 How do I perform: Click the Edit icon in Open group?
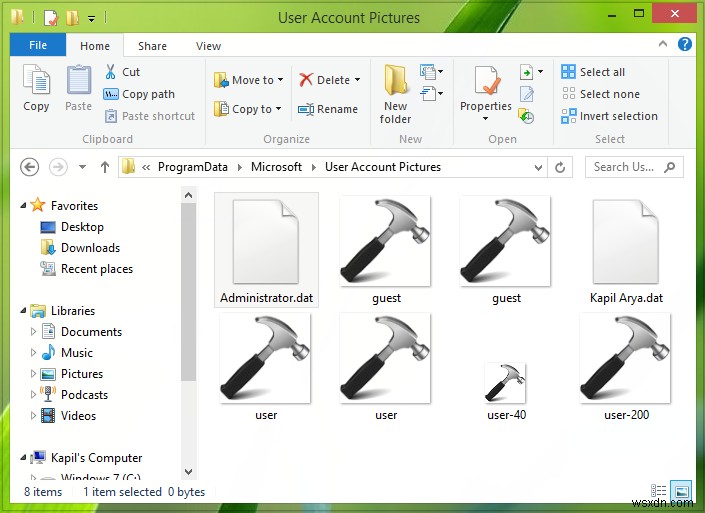[527, 94]
